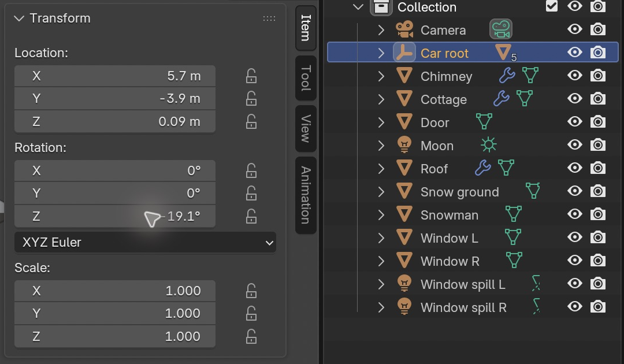This screenshot has height=364, width=624.
Task: Click the Collection box icon
Action: pyautogui.click(x=381, y=7)
